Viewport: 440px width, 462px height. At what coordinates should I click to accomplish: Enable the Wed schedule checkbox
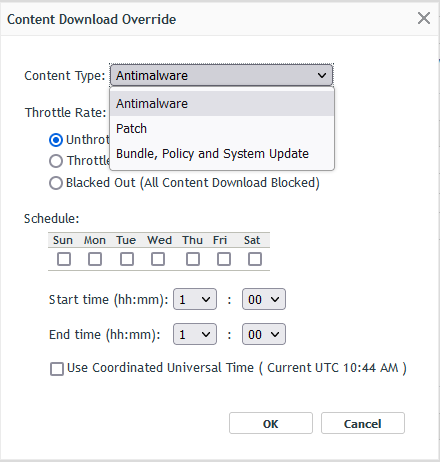pos(158,259)
